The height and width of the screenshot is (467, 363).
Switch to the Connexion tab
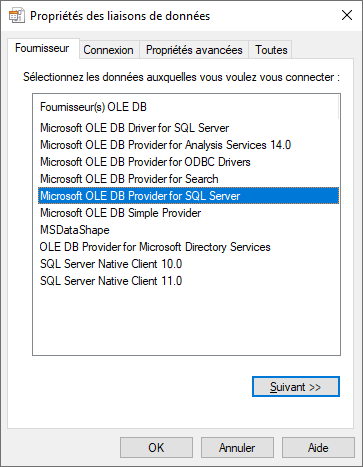[108, 50]
